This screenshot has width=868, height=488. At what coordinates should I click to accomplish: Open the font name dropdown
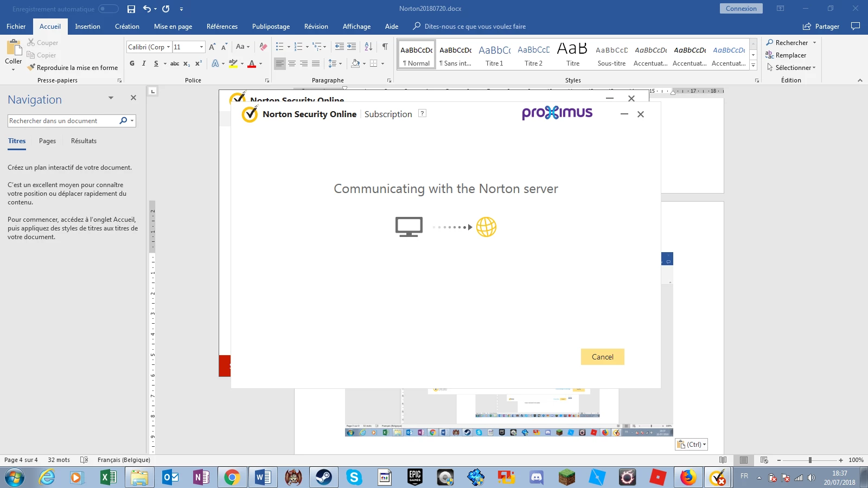click(x=168, y=47)
